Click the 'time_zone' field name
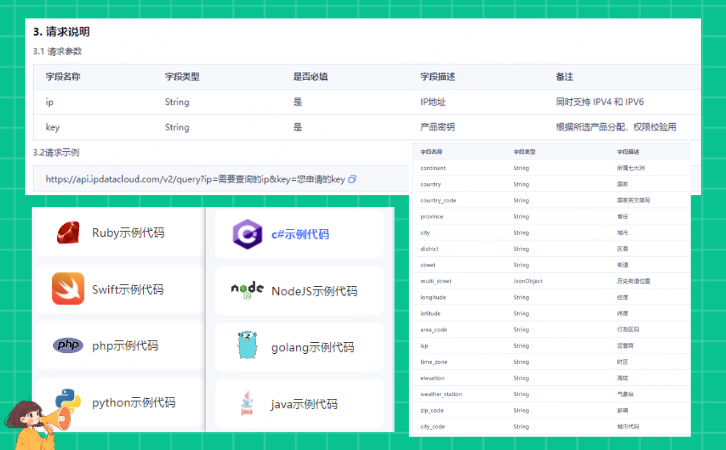 point(434,362)
